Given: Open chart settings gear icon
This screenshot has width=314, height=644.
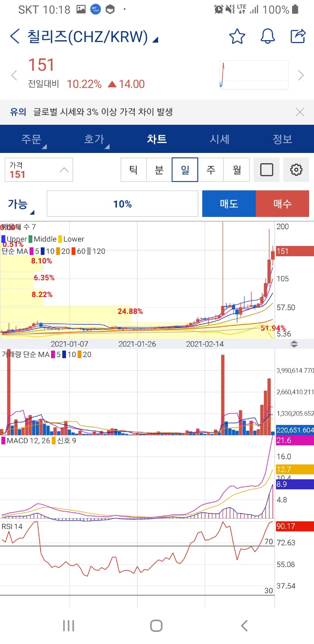Looking at the screenshot, I should (x=296, y=169).
